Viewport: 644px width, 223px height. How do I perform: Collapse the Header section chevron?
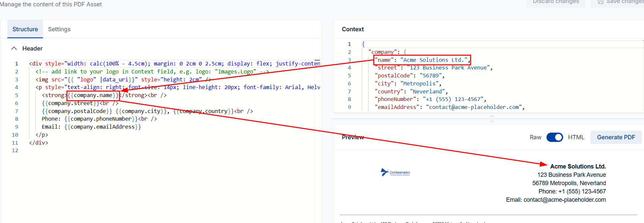click(x=14, y=49)
